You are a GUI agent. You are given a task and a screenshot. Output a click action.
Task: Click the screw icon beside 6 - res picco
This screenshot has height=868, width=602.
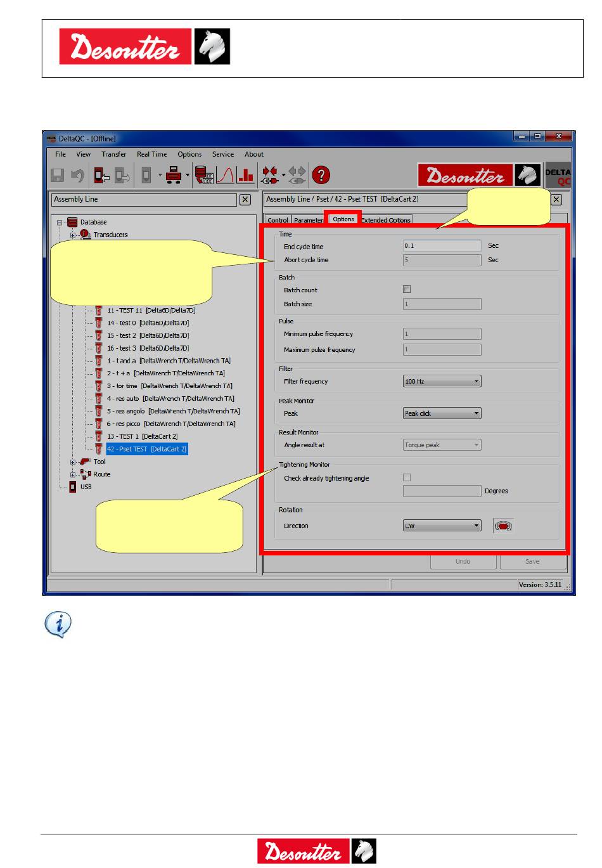click(x=99, y=424)
